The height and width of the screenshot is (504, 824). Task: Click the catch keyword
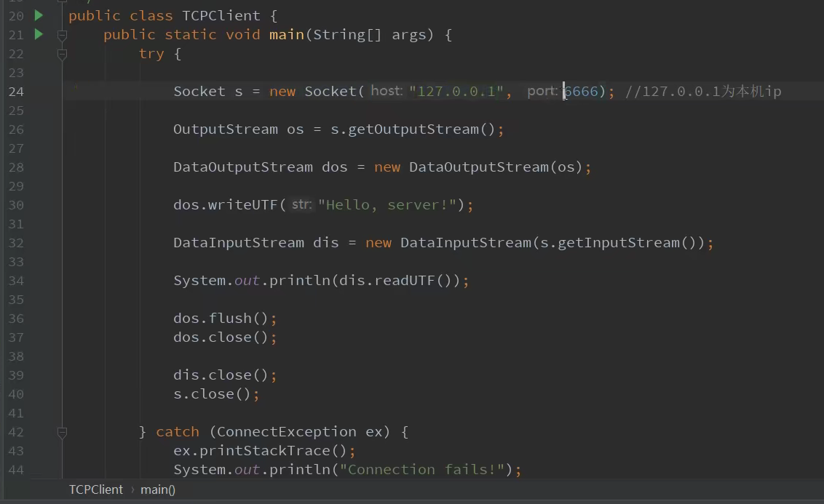[x=178, y=431]
